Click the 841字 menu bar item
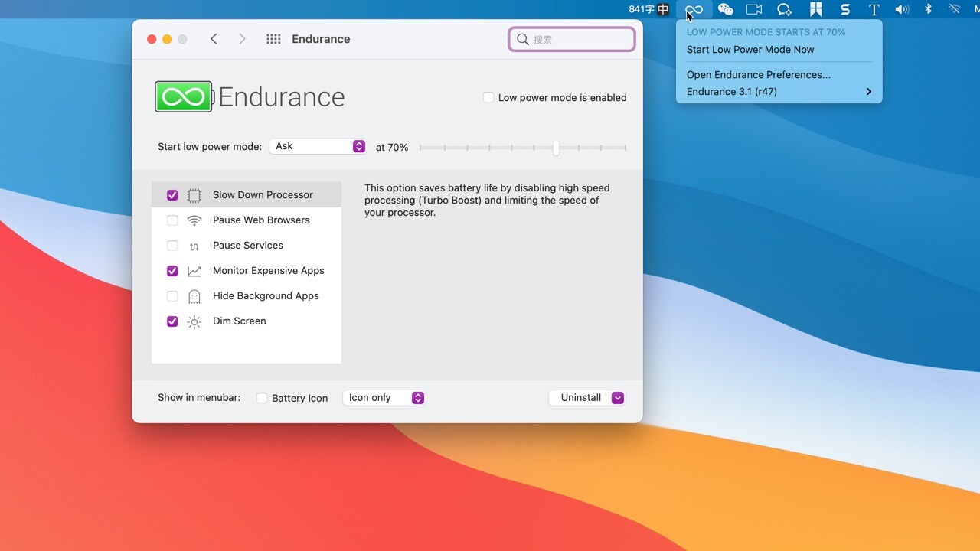 pos(641,9)
